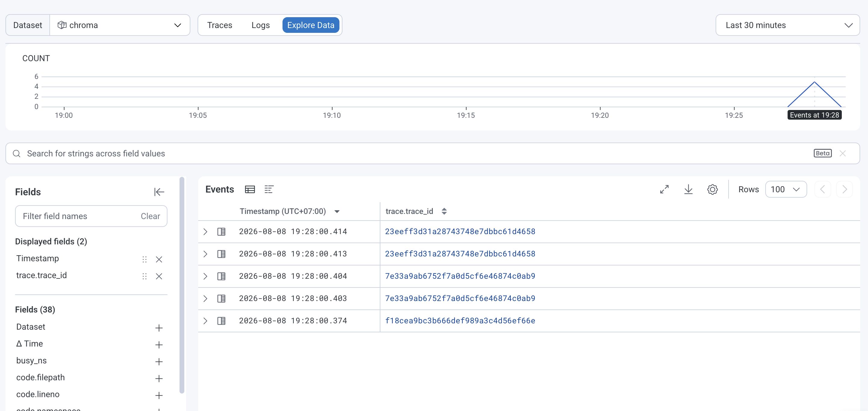Open details panel for 19:28:00.413 event
This screenshot has height=411, width=868.
221,254
